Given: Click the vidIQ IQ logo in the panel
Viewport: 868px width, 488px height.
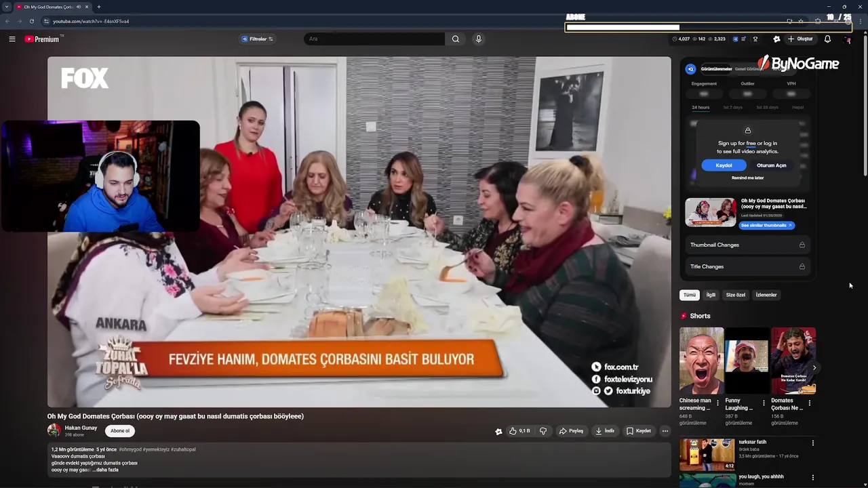Looking at the screenshot, I should coord(691,69).
